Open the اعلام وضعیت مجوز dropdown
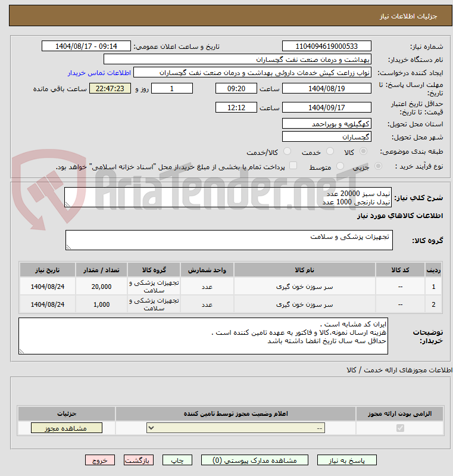 tap(236, 428)
